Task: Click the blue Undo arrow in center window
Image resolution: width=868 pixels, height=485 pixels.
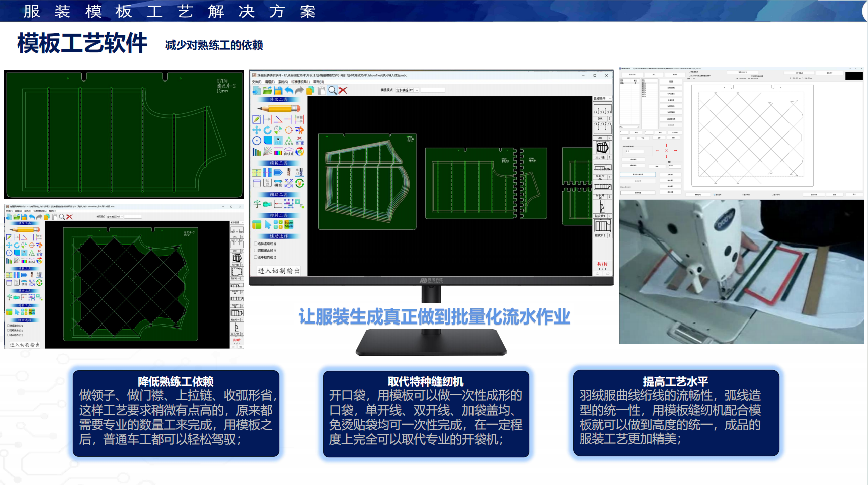Action: pyautogui.click(x=289, y=91)
